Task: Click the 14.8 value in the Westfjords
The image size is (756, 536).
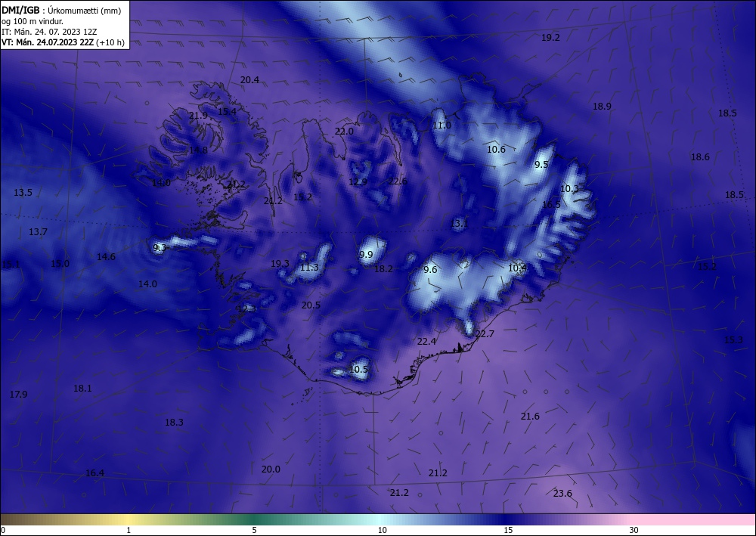Action: (x=198, y=150)
